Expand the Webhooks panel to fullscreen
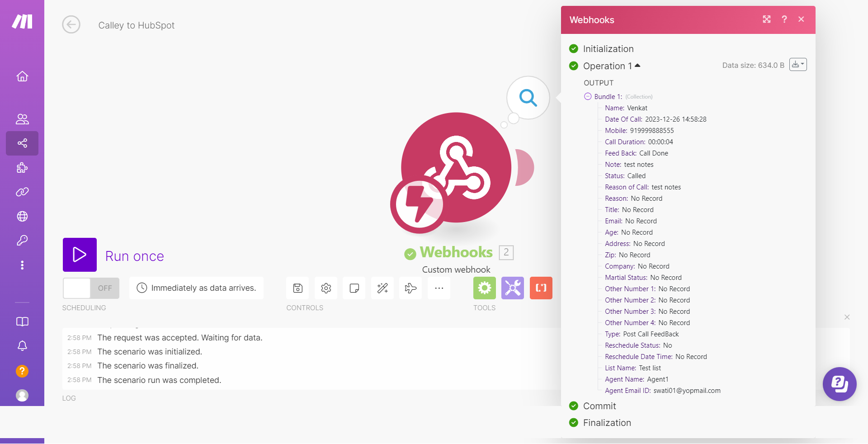 coord(767,19)
